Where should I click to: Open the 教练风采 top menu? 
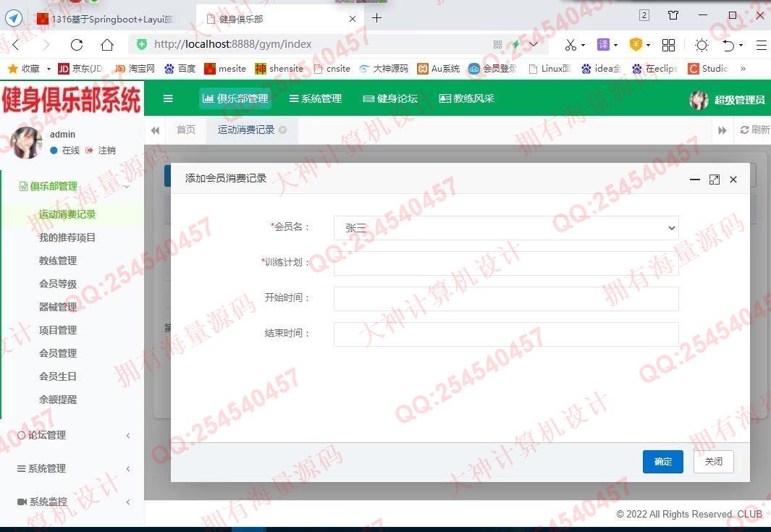(x=467, y=98)
